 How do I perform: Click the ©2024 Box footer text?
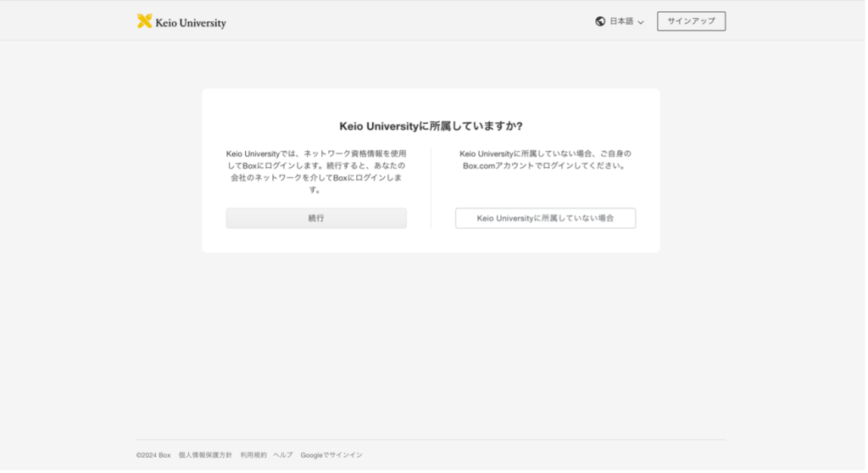coord(153,456)
